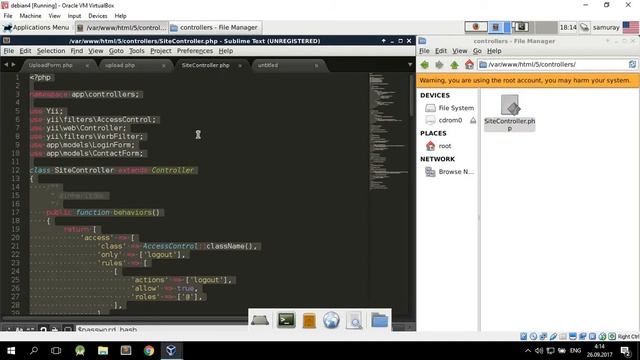640x360 pixels.
Task: Open Sublime Text Project menu
Action: (161, 51)
